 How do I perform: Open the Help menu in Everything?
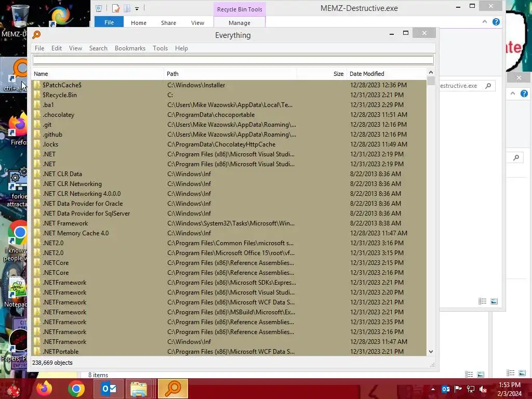coord(181,48)
